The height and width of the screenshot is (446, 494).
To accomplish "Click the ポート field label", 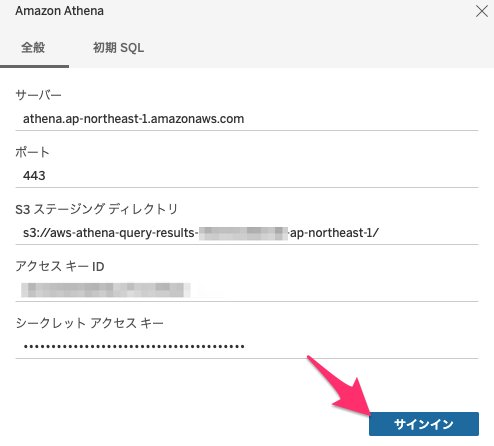I will click(32, 152).
